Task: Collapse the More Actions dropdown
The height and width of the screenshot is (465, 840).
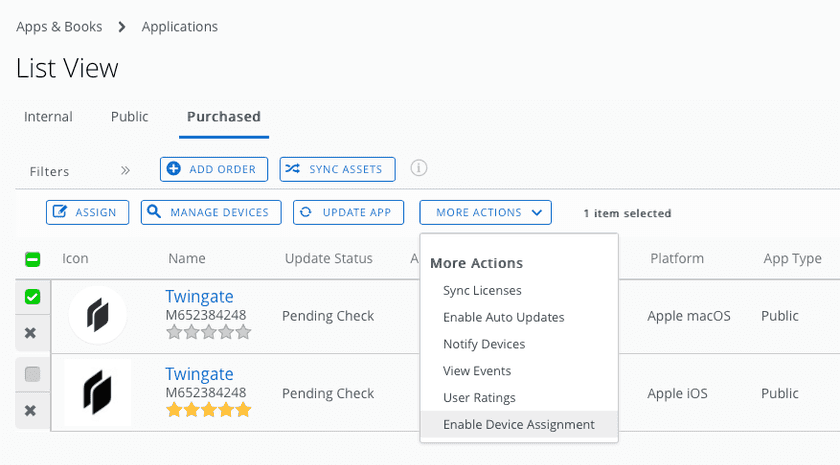Action: (x=485, y=212)
